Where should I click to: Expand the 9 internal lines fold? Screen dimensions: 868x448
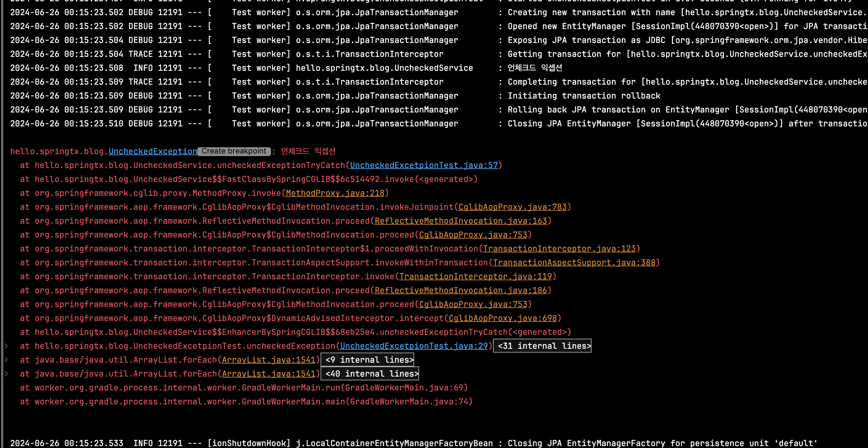pyautogui.click(x=367, y=360)
